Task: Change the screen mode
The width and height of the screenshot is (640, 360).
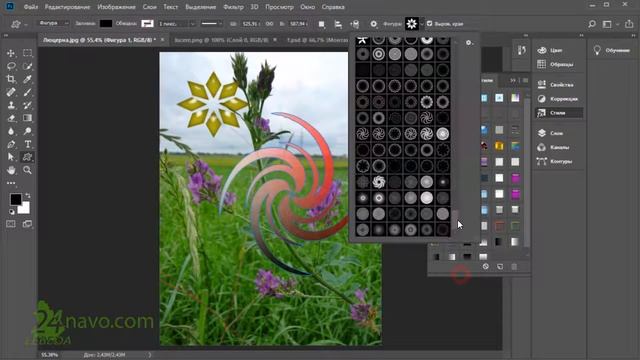Action: (27, 224)
